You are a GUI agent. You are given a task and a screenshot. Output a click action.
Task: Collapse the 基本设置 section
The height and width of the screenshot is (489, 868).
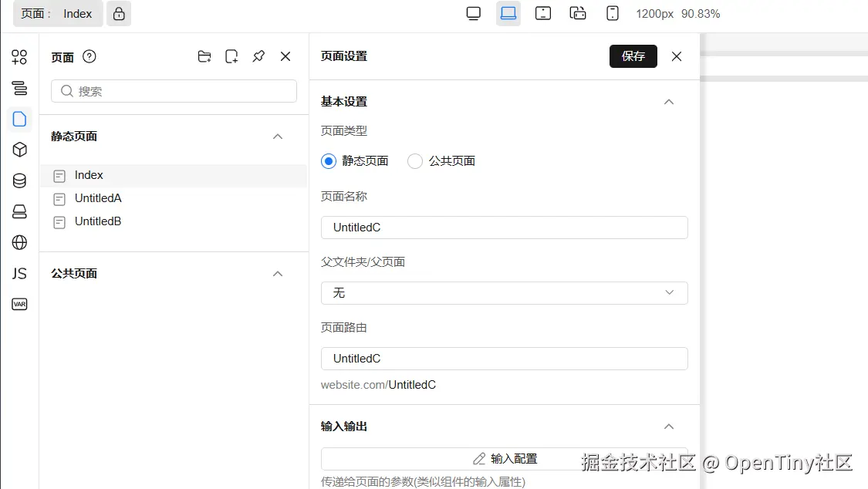669,102
